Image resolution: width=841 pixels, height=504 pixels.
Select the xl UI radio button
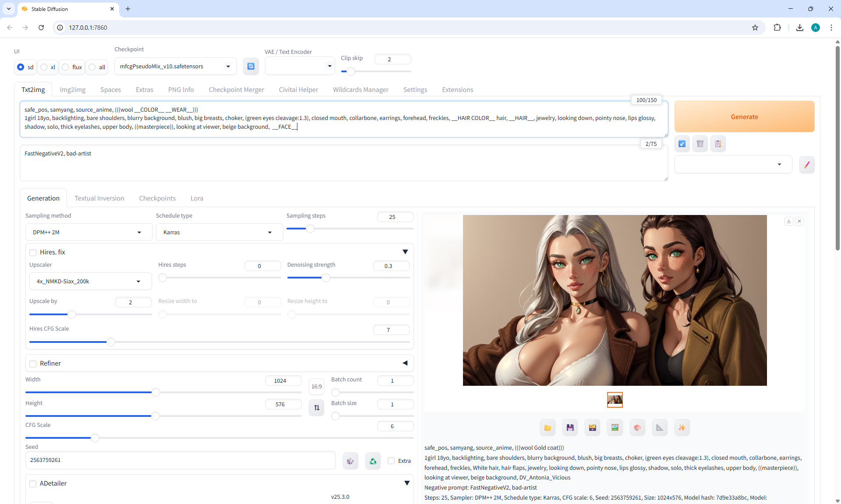point(44,67)
